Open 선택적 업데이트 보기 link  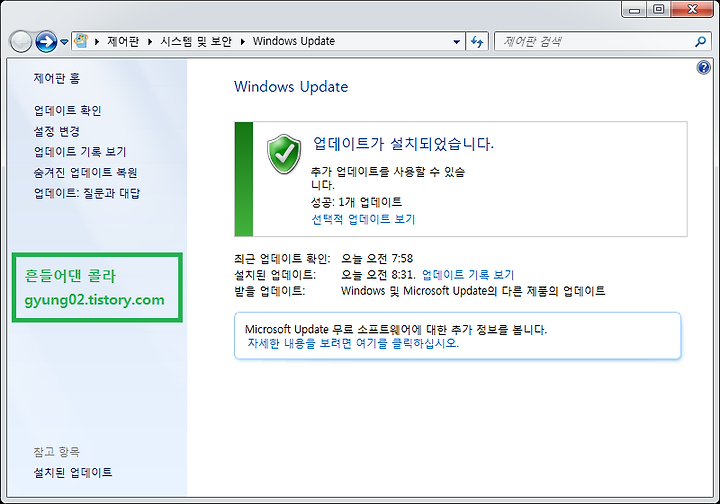pyautogui.click(x=363, y=219)
